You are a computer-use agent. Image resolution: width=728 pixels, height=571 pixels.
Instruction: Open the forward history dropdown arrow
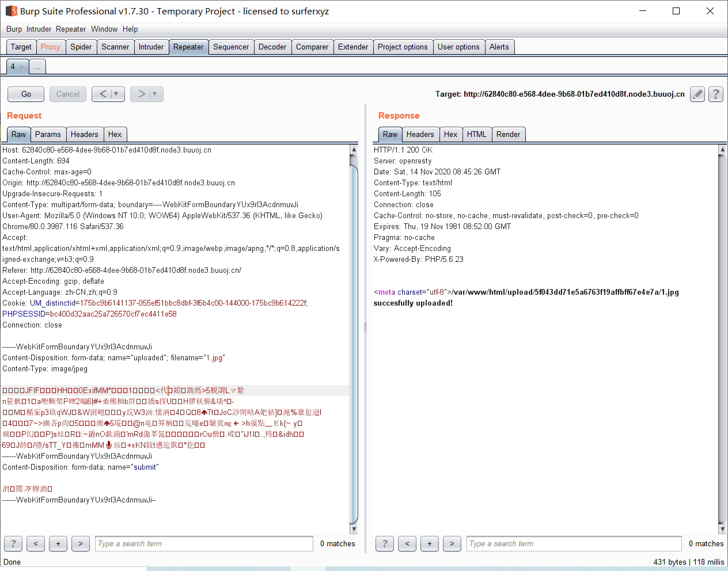click(156, 94)
